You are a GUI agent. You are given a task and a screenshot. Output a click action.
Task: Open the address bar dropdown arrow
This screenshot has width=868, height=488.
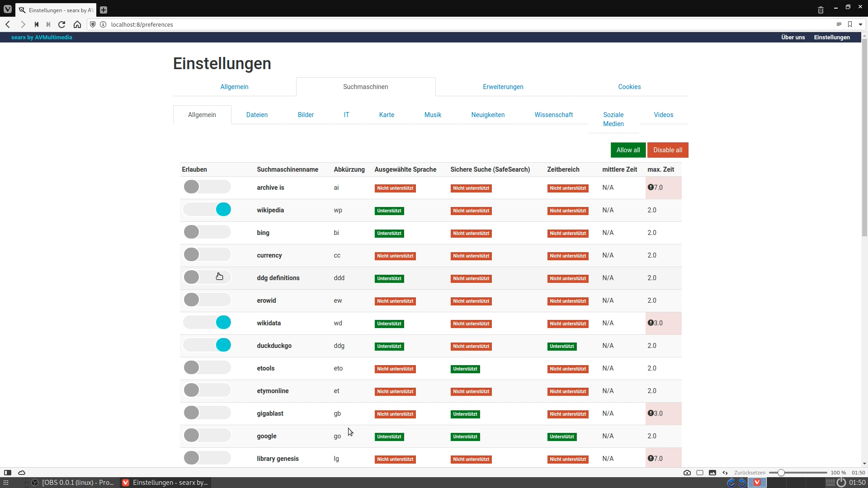point(860,24)
